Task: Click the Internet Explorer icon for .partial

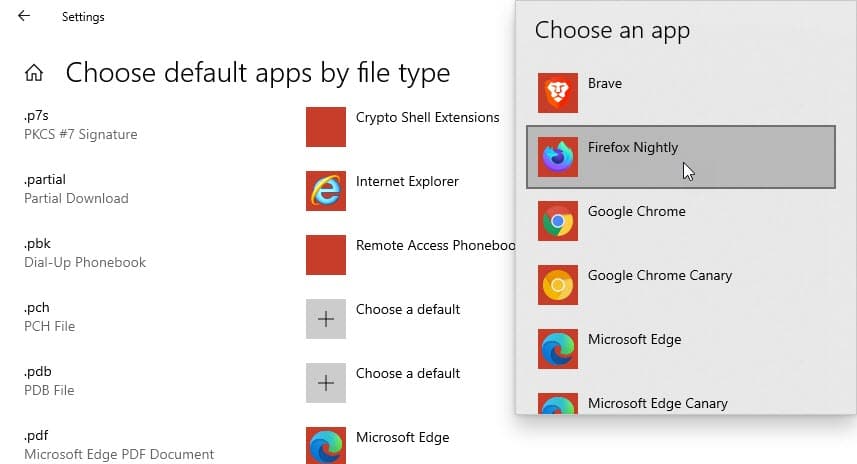Action: [326, 190]
